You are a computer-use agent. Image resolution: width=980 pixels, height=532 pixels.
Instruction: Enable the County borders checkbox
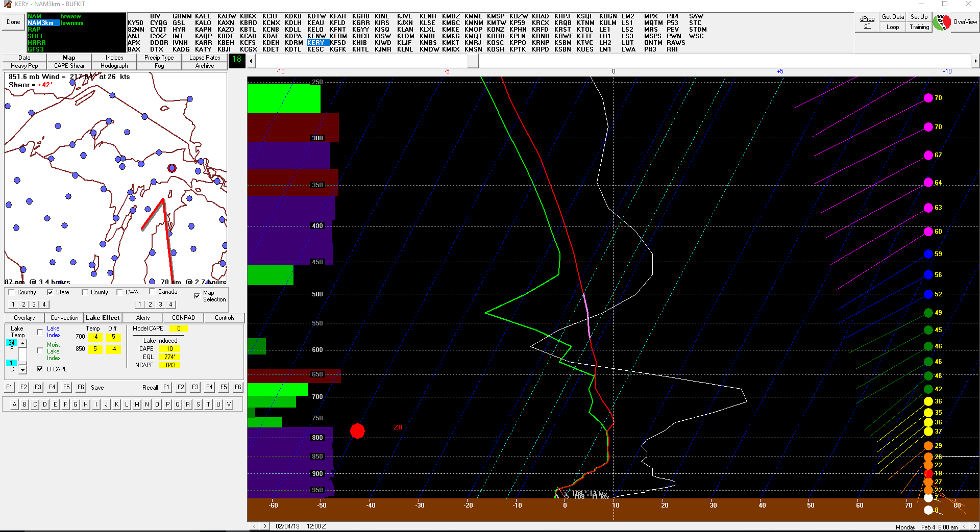[x=85, y=292]
